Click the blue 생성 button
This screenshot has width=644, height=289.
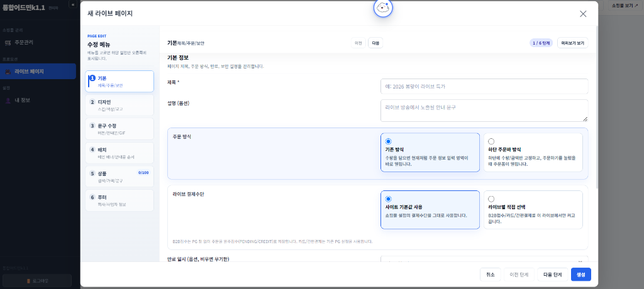tap(580, 275)
